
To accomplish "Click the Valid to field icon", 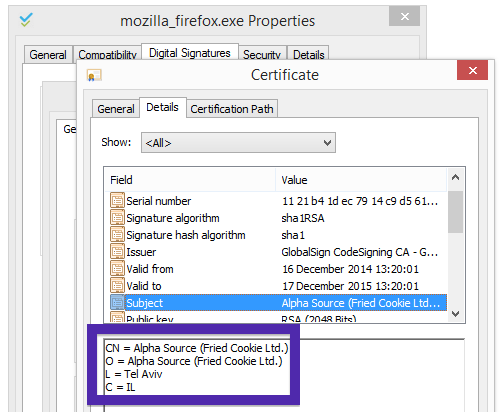I will [117, 286].
